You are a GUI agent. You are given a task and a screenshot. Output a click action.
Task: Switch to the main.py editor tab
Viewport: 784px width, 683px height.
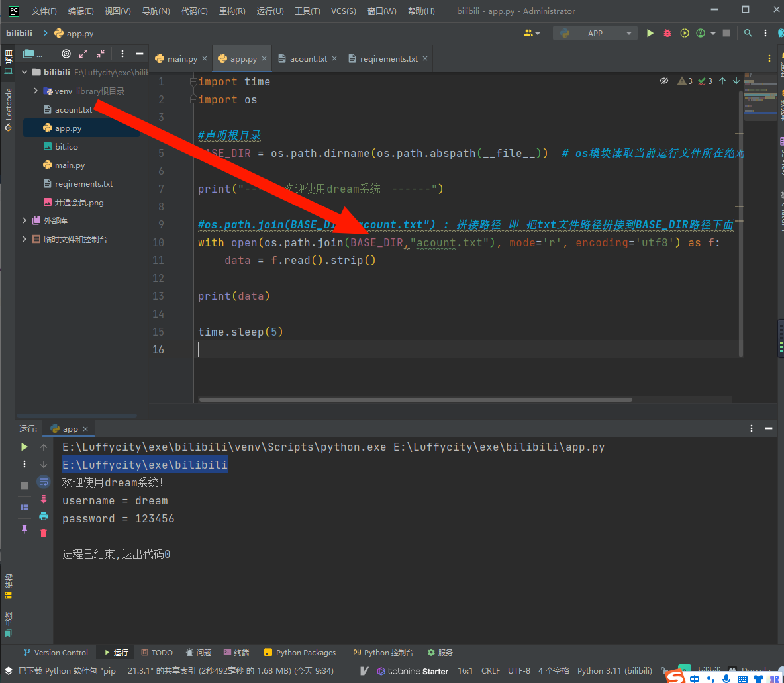[x=176, y=58]
